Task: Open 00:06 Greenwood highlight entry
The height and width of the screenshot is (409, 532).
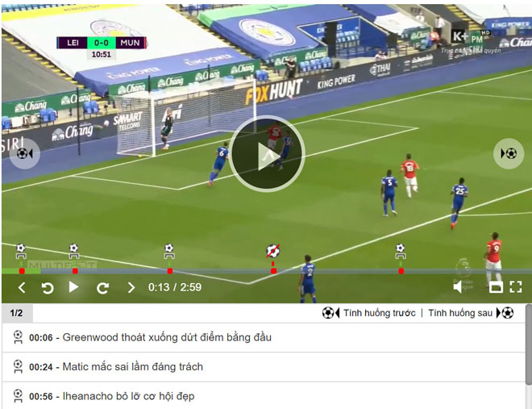Action: (264, 337)
